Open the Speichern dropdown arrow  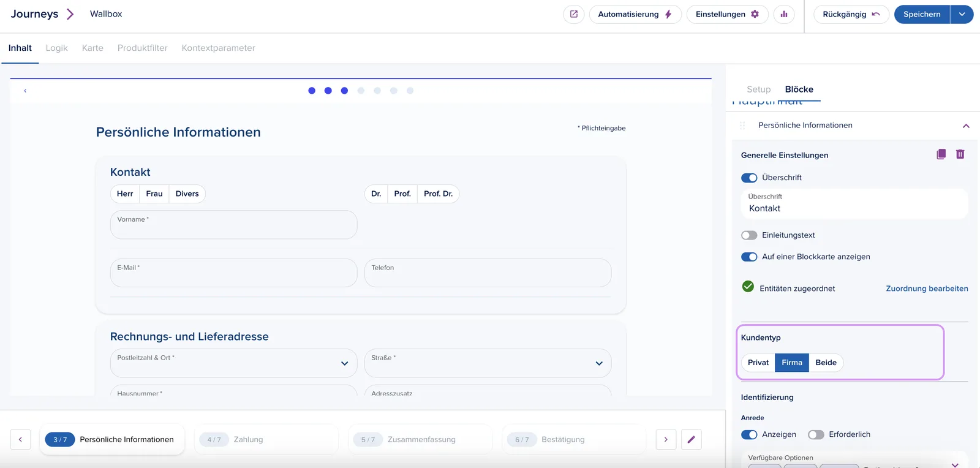point(962,14)
